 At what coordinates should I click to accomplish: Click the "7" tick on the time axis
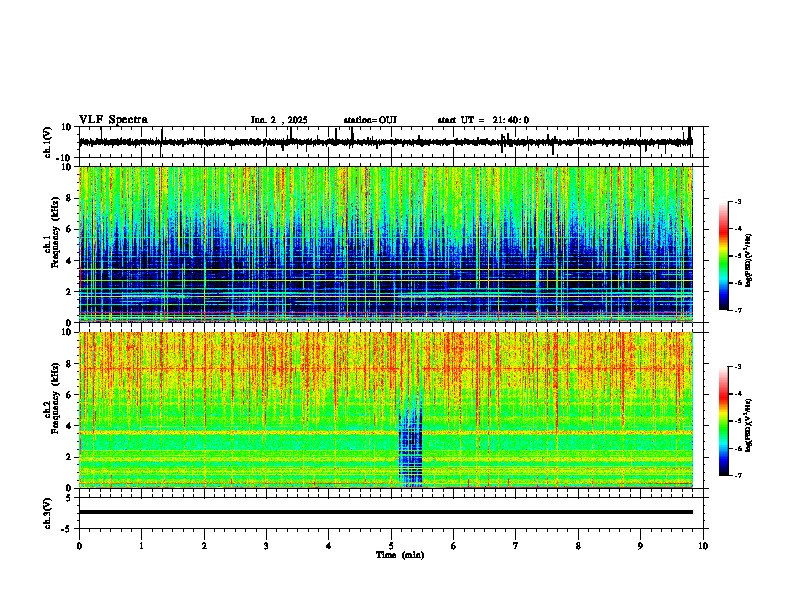516,546
